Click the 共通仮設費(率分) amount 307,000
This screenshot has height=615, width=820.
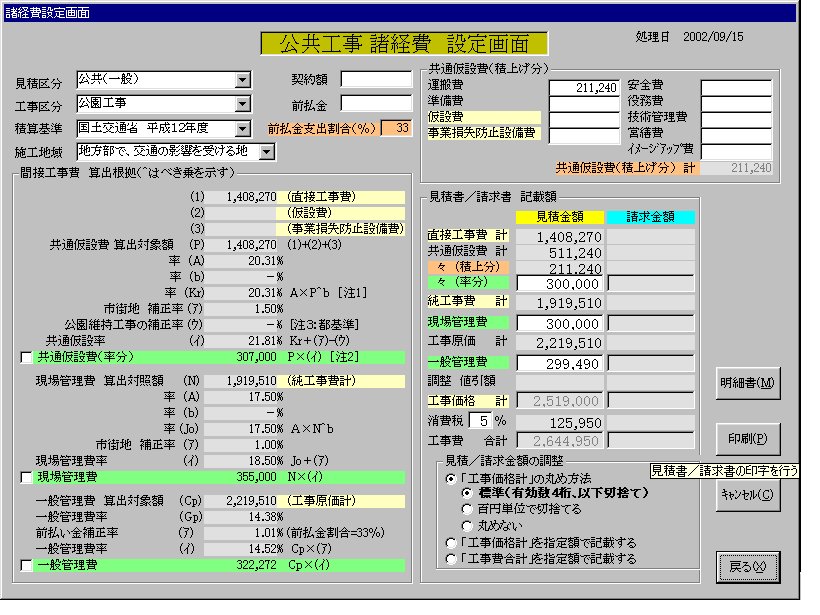[x=256, y=357]
